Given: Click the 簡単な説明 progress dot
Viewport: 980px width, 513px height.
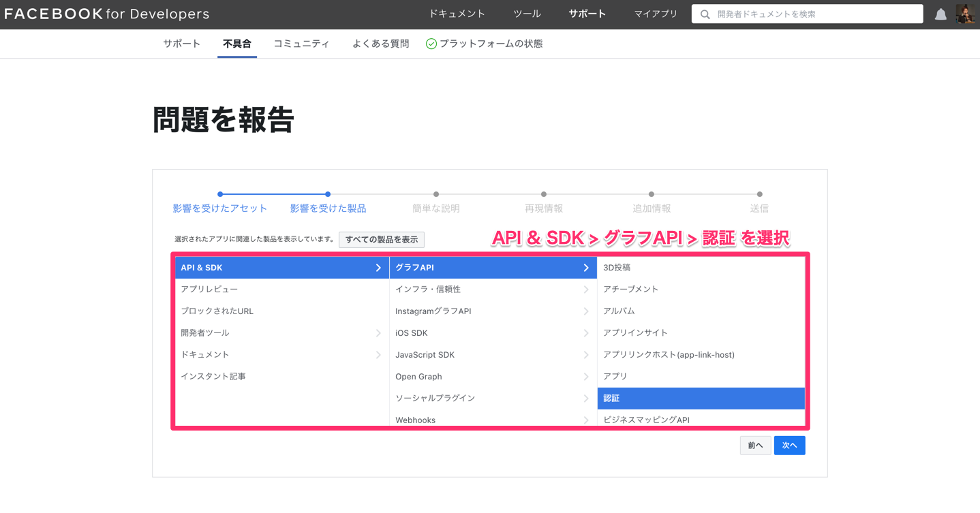Looking at the screenshot, I should pyautogui.click(x=436, y=194).
